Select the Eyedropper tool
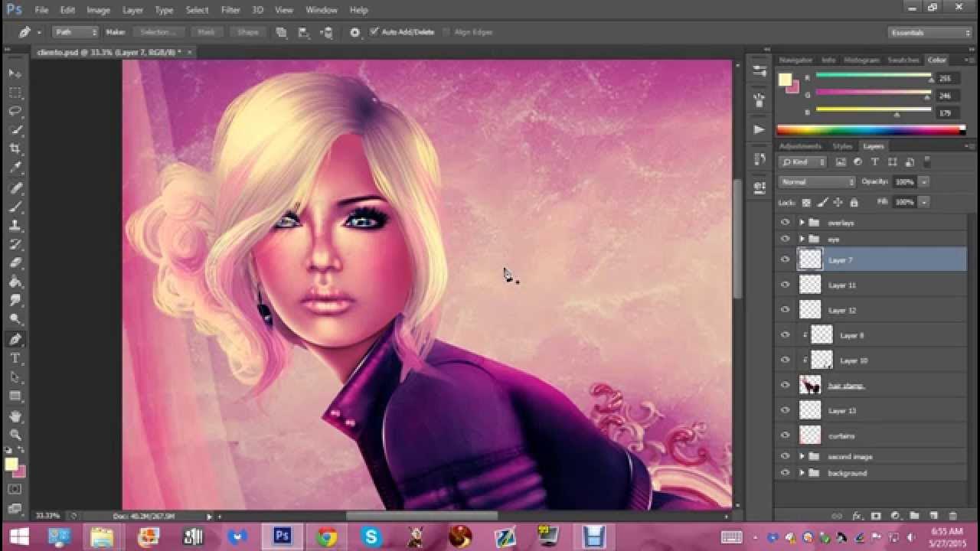 pos(15,168)
